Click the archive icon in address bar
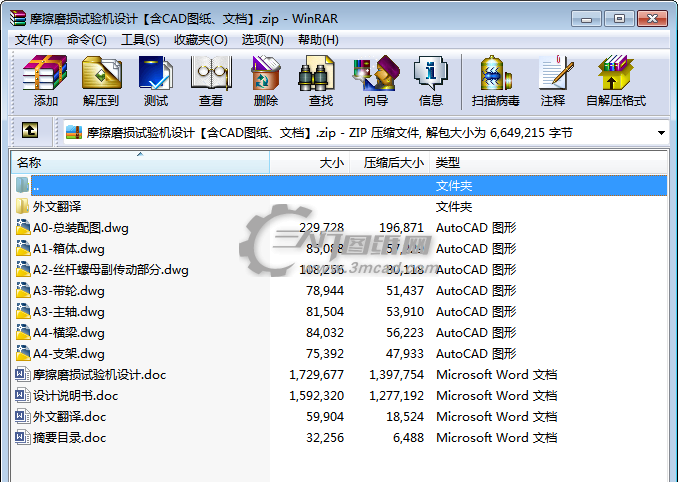Screen dimensions: 679x482 click(74, 133)
